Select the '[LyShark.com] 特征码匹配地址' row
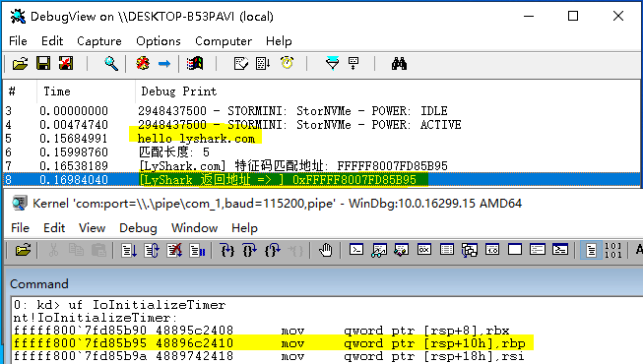Image resolution: width=643 pixels, height=364 pixels. pyautogui.click(x=321, y=166)
